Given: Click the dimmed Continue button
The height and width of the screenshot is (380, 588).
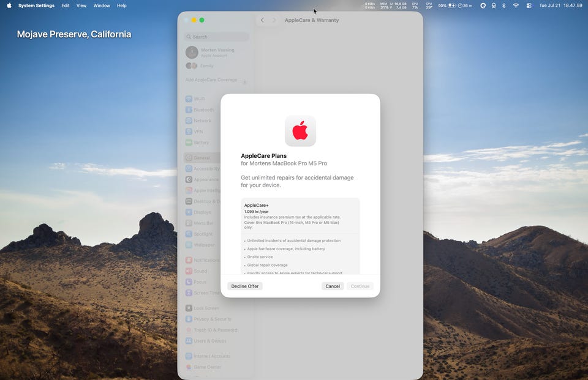Looking at the screenshot, I should [x=360, y=286].
